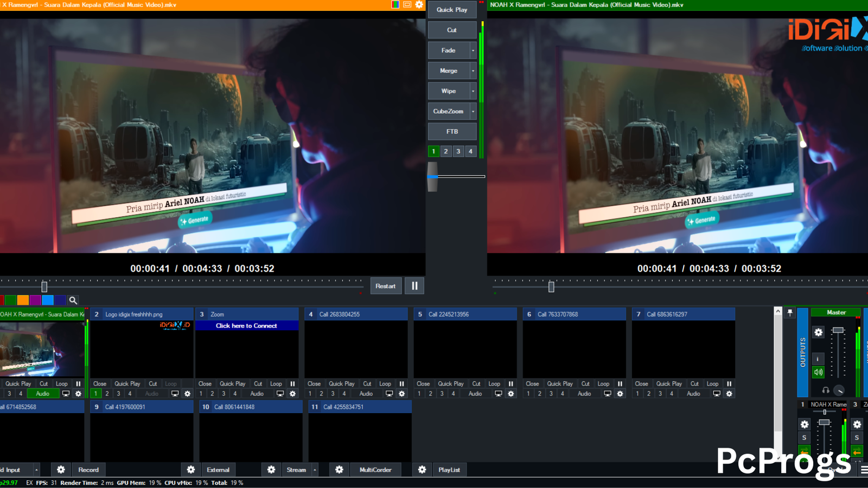
Task: Click the Master audio info icon
Action: [x=818, y=359]
